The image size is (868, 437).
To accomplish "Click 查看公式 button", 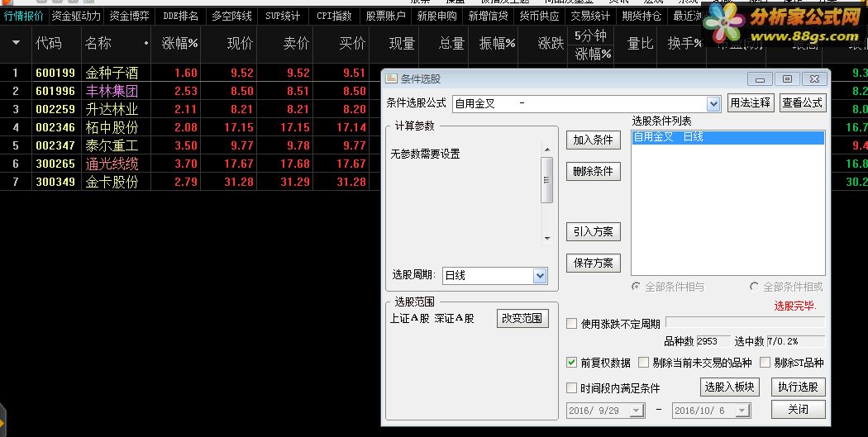I will (802, 102).
